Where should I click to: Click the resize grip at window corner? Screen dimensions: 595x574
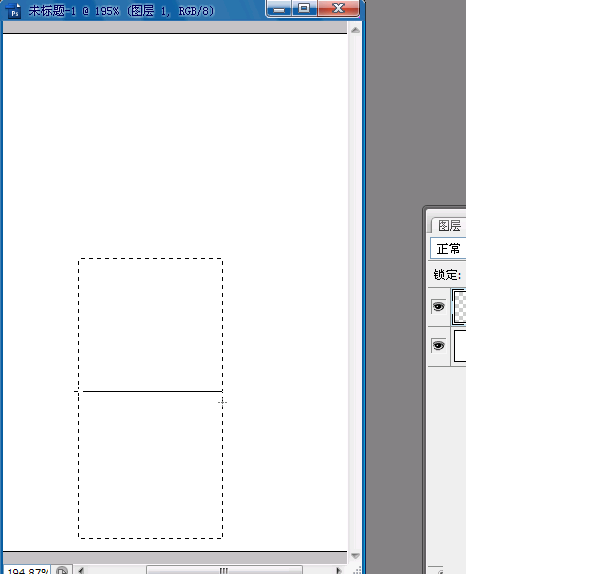click(357, 570)
